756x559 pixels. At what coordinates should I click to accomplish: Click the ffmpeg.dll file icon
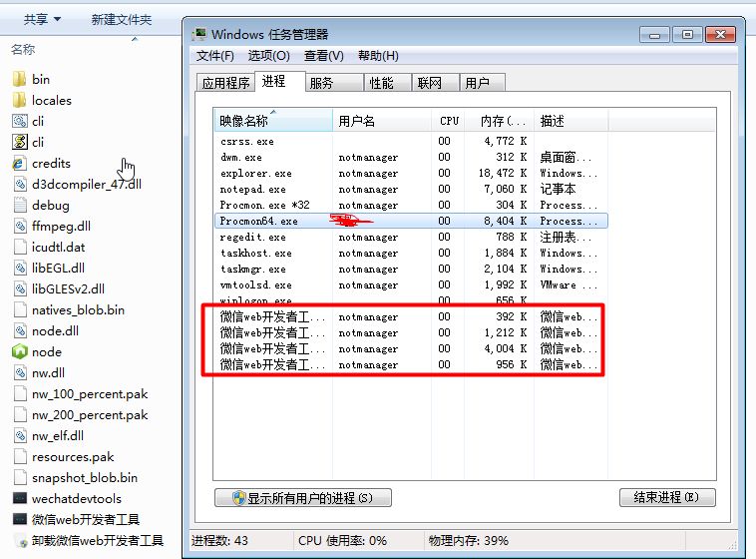(x=19, y=226)
